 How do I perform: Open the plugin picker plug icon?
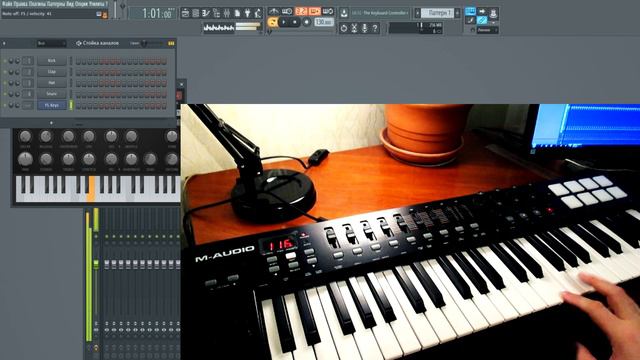pos(247,13)
